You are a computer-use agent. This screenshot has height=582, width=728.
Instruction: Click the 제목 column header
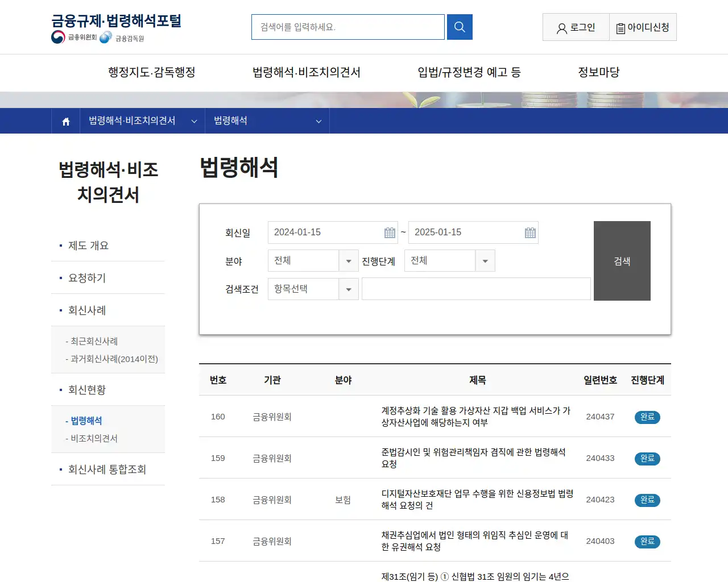click(x=478, y=380)
